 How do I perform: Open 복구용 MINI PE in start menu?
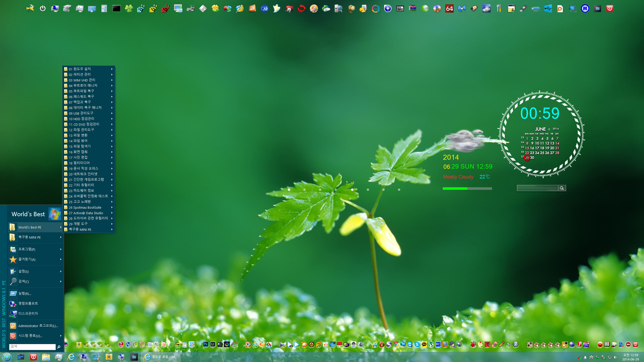point(35,237)
